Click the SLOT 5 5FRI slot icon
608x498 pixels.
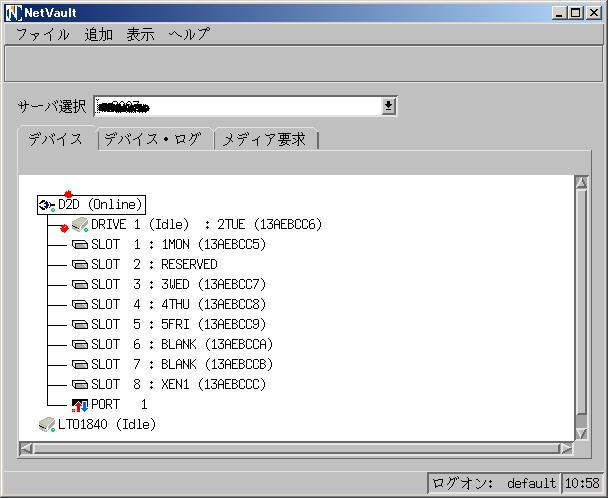click(x=80, y=325)
